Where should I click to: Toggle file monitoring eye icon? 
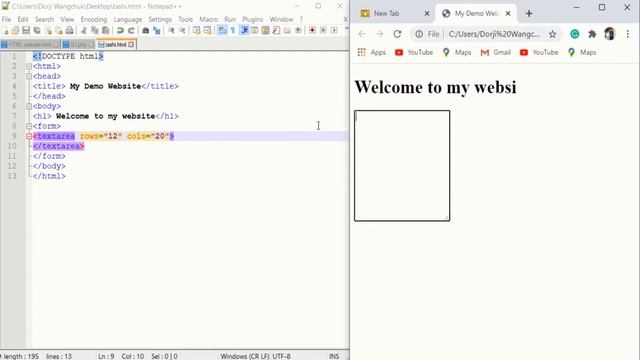pyautogui.click(x=298, y=31)
